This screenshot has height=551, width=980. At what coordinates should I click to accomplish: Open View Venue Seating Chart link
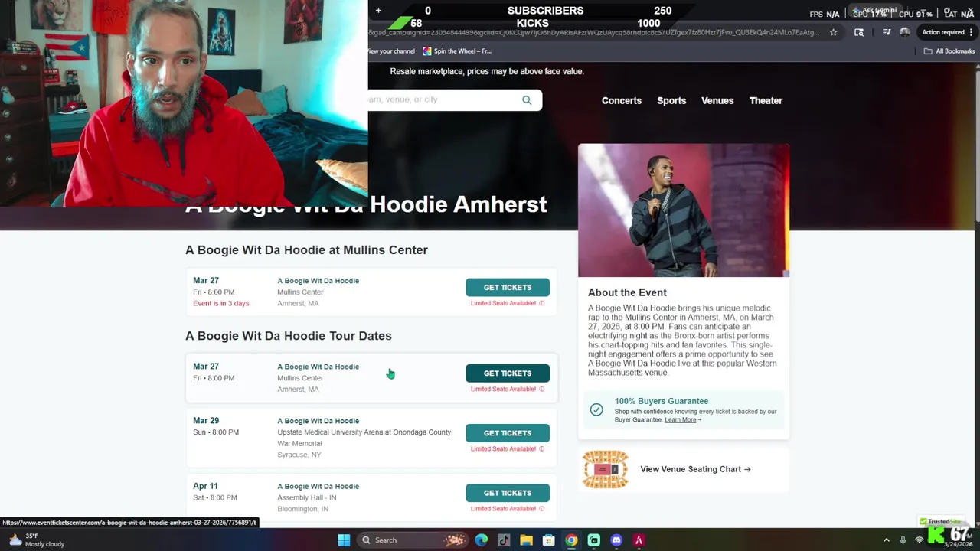point(695,469)
